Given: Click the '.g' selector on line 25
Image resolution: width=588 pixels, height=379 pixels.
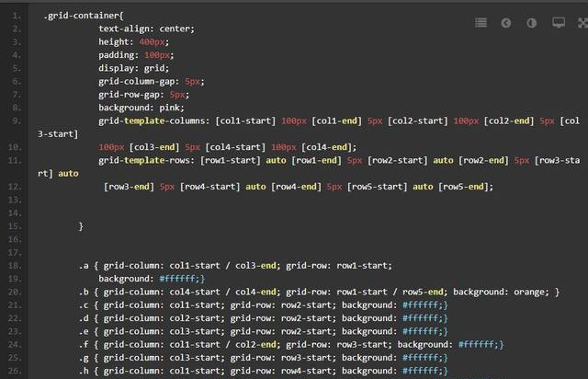Looking at the screenshot, I should [84, 358].
